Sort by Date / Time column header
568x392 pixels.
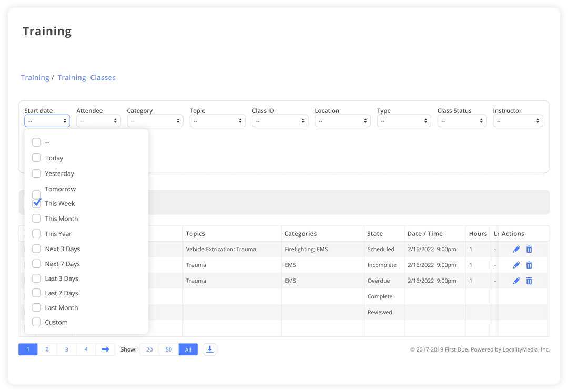(425, 234)
